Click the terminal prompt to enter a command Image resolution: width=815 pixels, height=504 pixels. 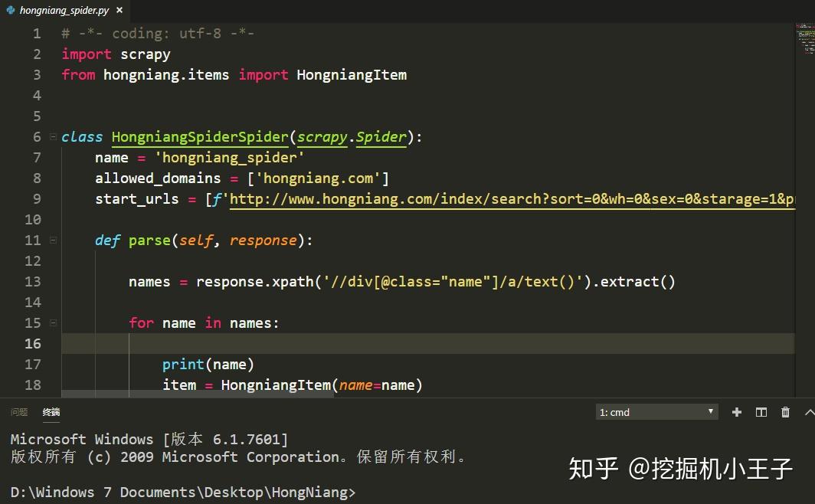[368, 492]
